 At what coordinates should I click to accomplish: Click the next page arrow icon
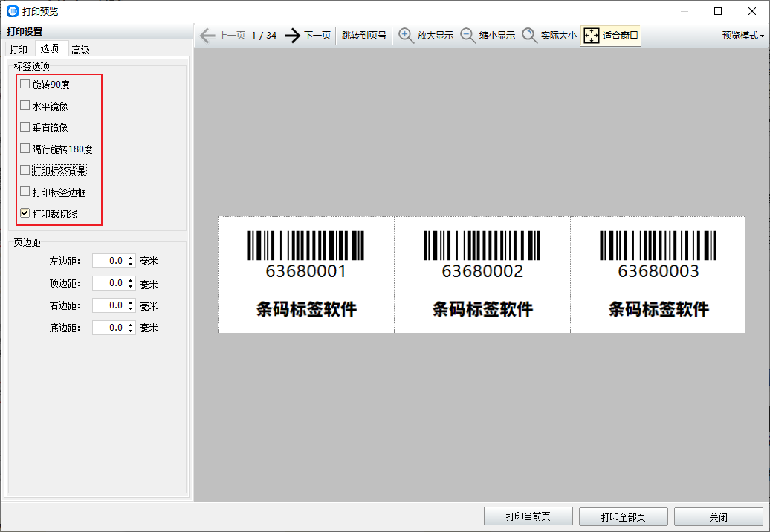pyautogui.click(x=293, y=36)
